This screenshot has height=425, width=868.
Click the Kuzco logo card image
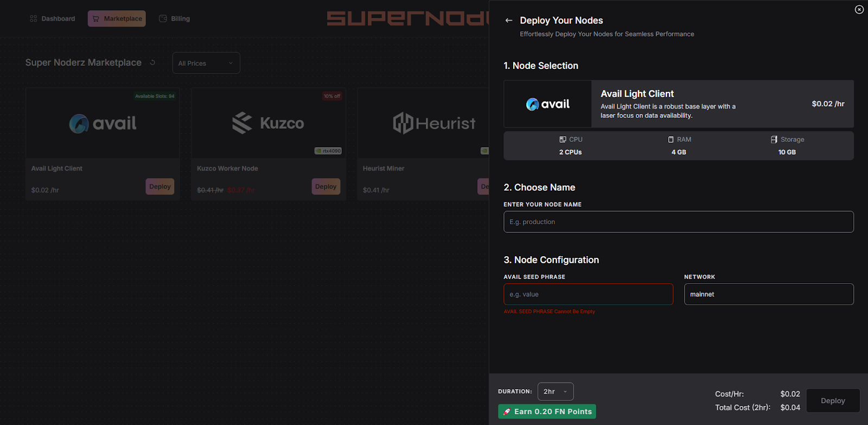[x=268, y=123]
